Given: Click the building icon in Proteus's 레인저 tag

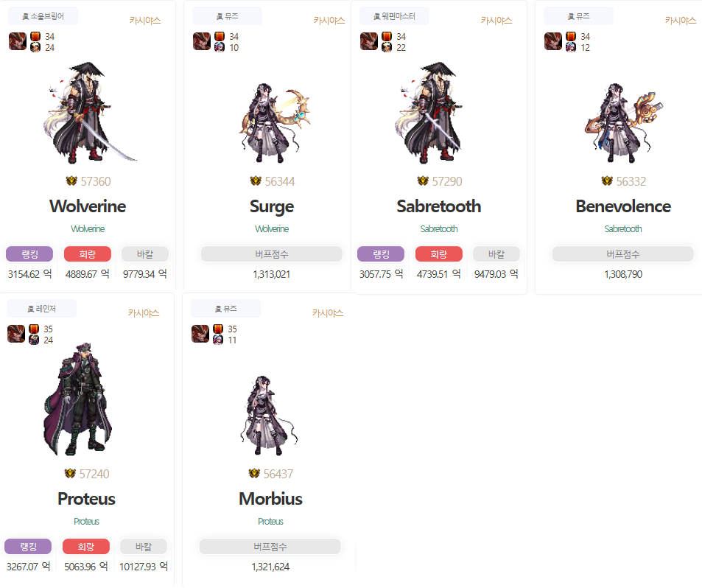Looking at the screenshot, I should (x=31, y=309).
